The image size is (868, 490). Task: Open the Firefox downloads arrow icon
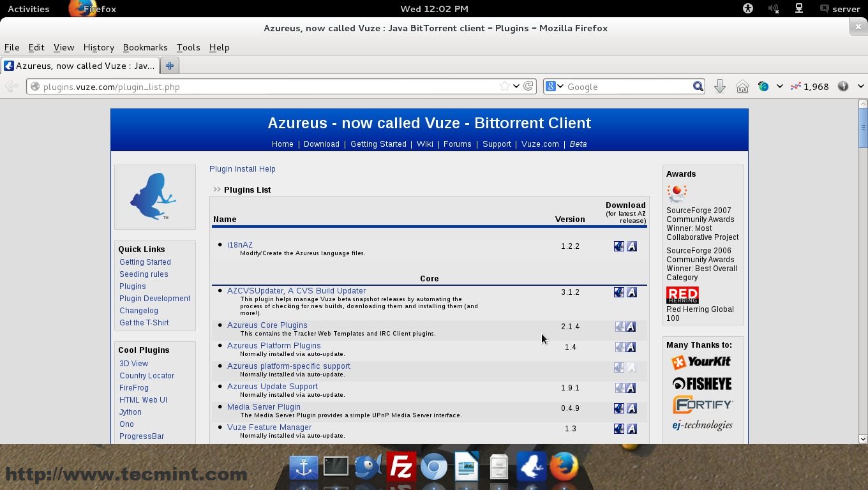pyautogui.click(x=720, y=87)
